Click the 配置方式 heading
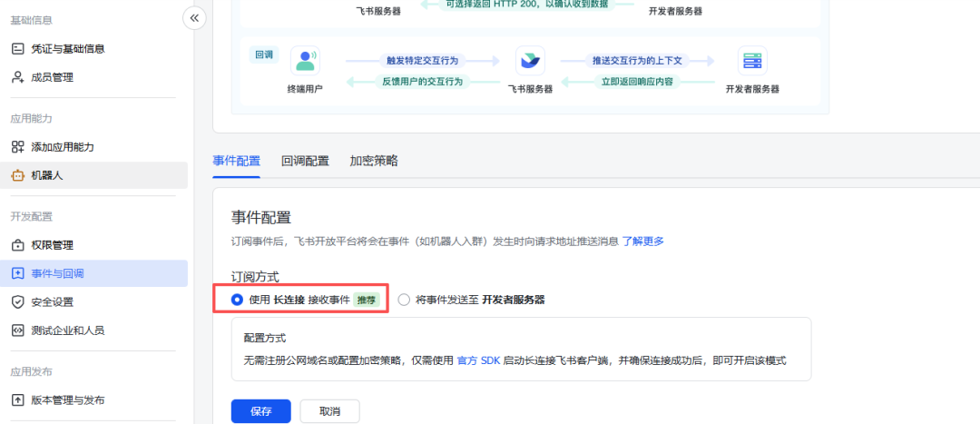The width and height of the screenshot is (980, 424). point(265,338)
